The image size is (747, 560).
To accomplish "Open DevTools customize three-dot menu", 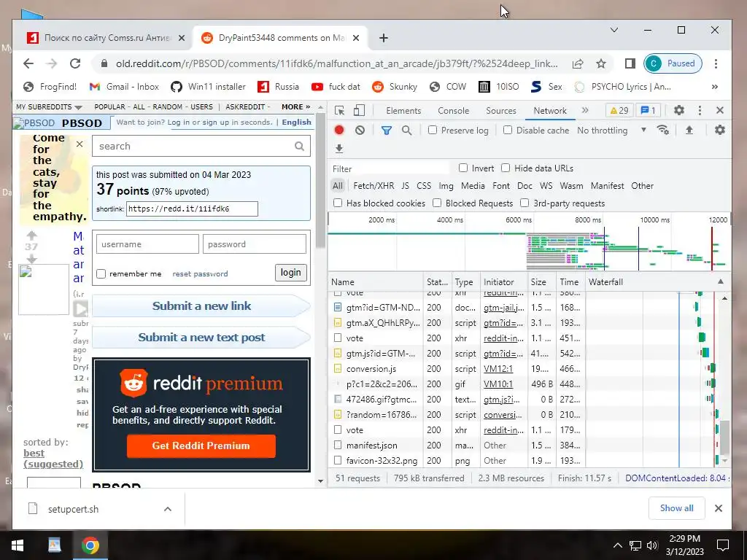I will coord(700,111).
